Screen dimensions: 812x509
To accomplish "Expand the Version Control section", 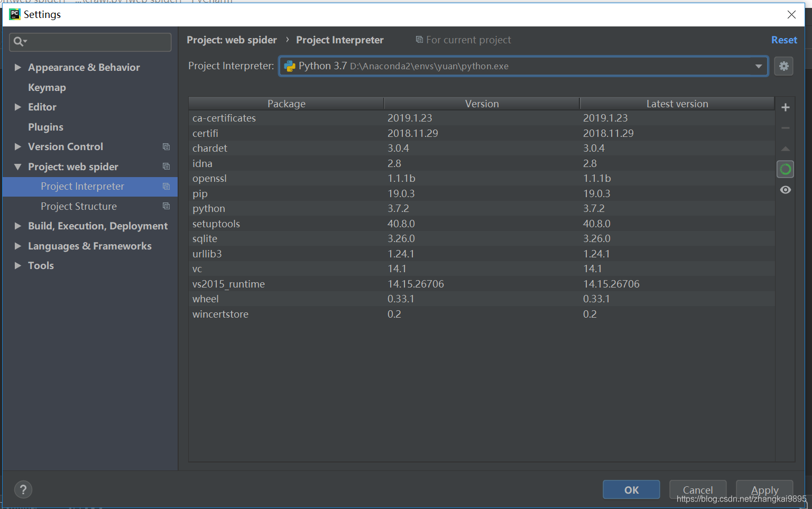I will pos(17,146).
